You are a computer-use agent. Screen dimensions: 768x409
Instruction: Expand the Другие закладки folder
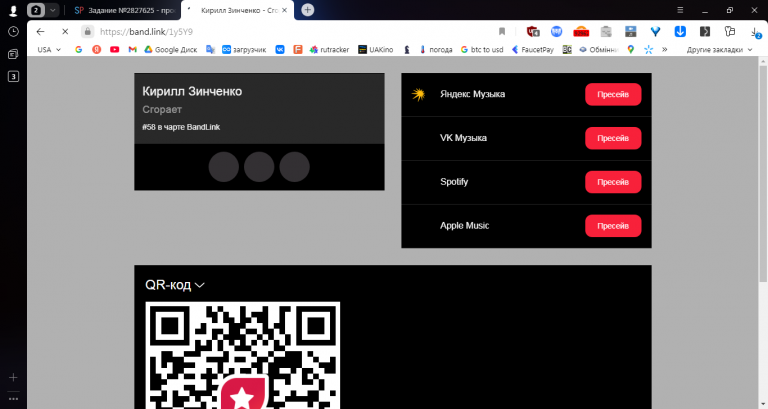point(720,49)
